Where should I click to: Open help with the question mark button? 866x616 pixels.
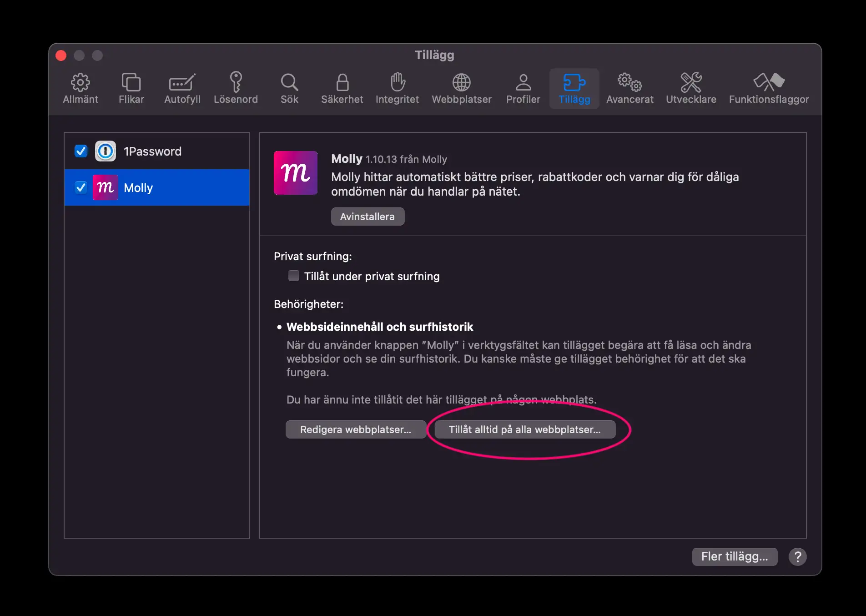(798, 556)
